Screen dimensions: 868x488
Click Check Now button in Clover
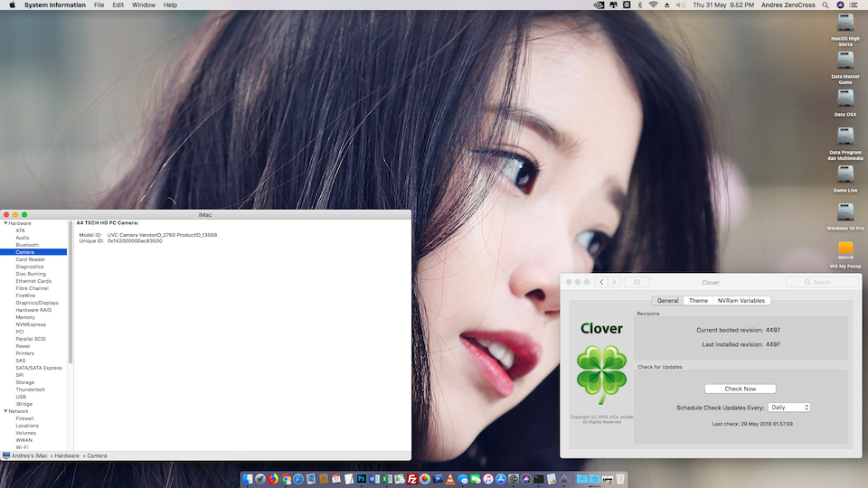click(741, 389)
